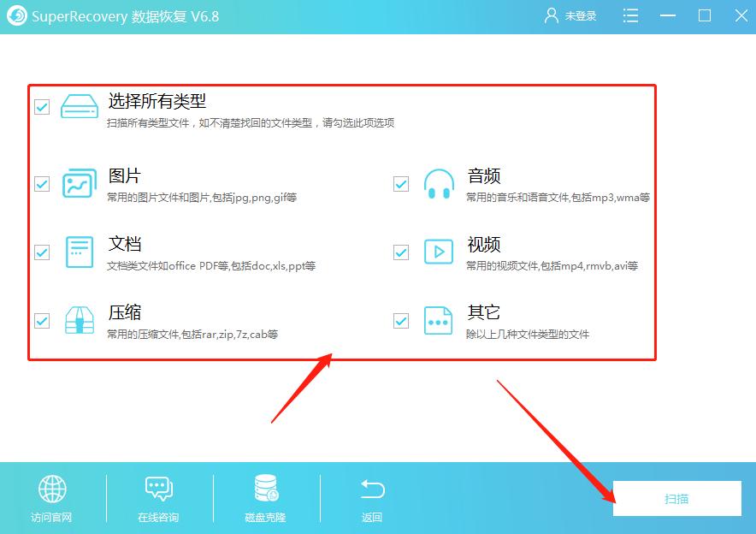Click the 文档 document category icon
The width and height of the screenshot is (756, 534).
79,252
